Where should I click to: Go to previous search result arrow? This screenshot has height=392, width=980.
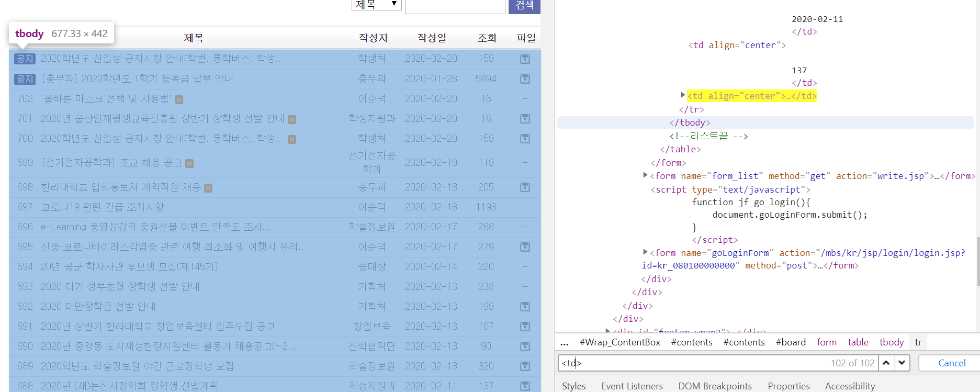coord(886,363)
